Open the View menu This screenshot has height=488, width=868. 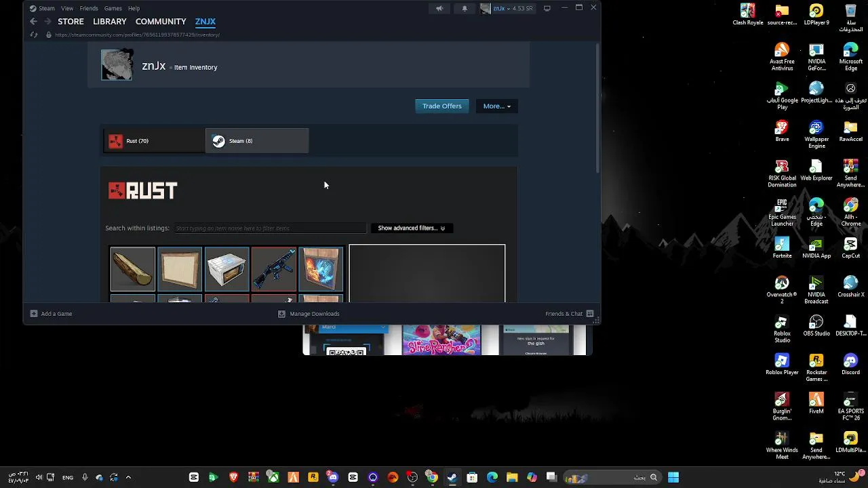(x=67, y=8)
